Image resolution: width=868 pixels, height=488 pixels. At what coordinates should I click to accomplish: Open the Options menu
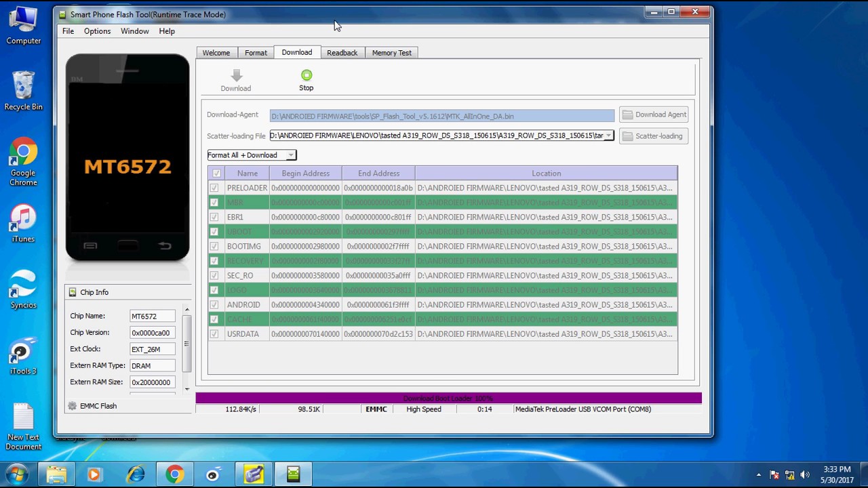tap(97, 31)
